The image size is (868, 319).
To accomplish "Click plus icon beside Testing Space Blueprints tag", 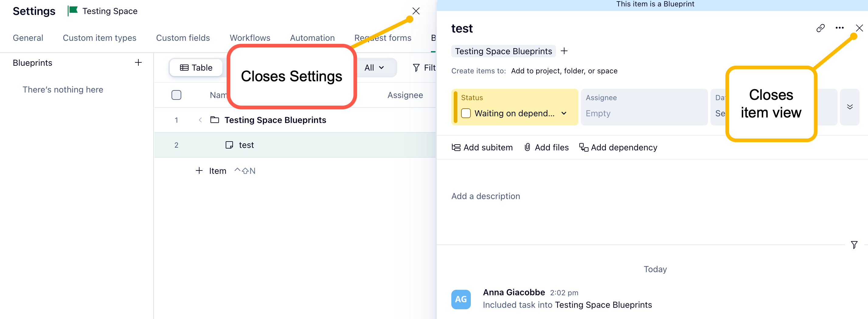I will (564, 51).
